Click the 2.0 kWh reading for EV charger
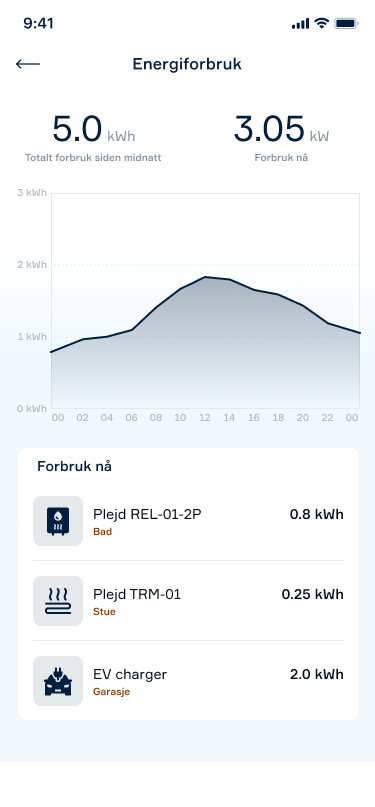The height and width of the screenshot is (807, 375). click(316, 674)
